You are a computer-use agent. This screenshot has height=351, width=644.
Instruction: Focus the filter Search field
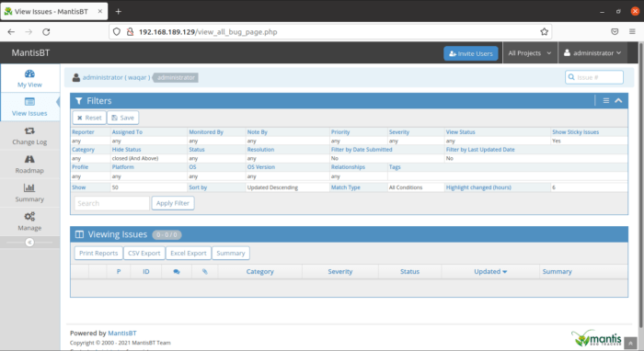point(111,203)
